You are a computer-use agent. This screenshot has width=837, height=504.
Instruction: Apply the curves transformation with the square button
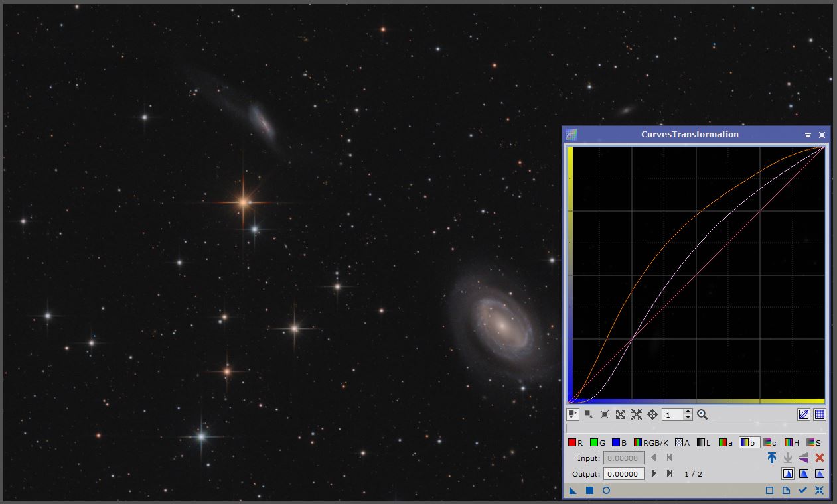click(589, 489)
